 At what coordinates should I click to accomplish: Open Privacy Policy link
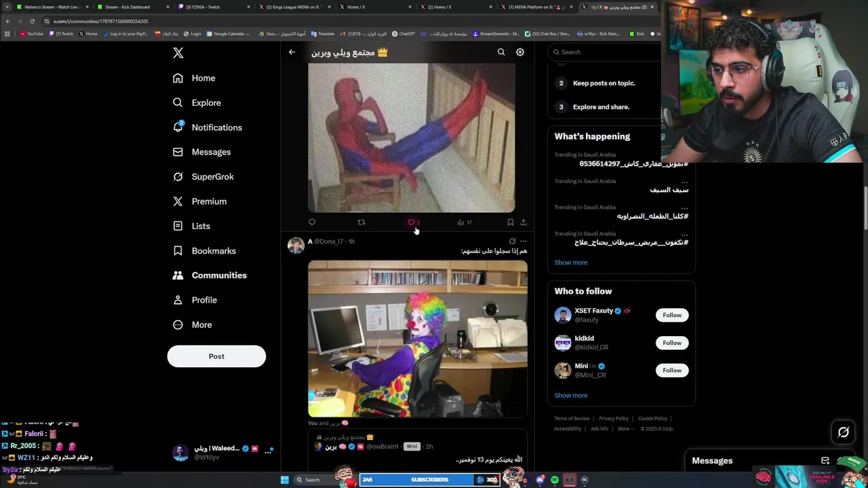[x=614, y=419]
